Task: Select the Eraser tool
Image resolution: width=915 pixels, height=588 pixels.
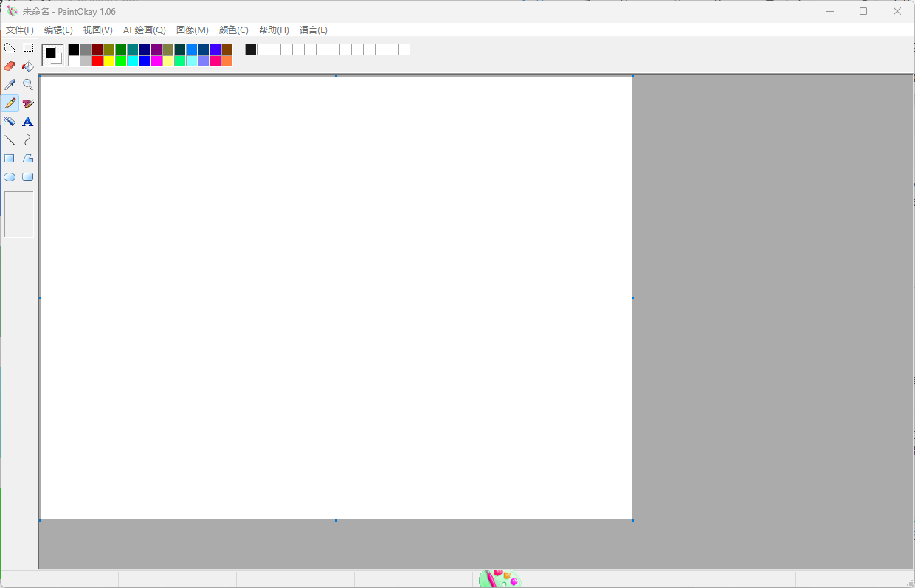Action: (x=10, y=66)
